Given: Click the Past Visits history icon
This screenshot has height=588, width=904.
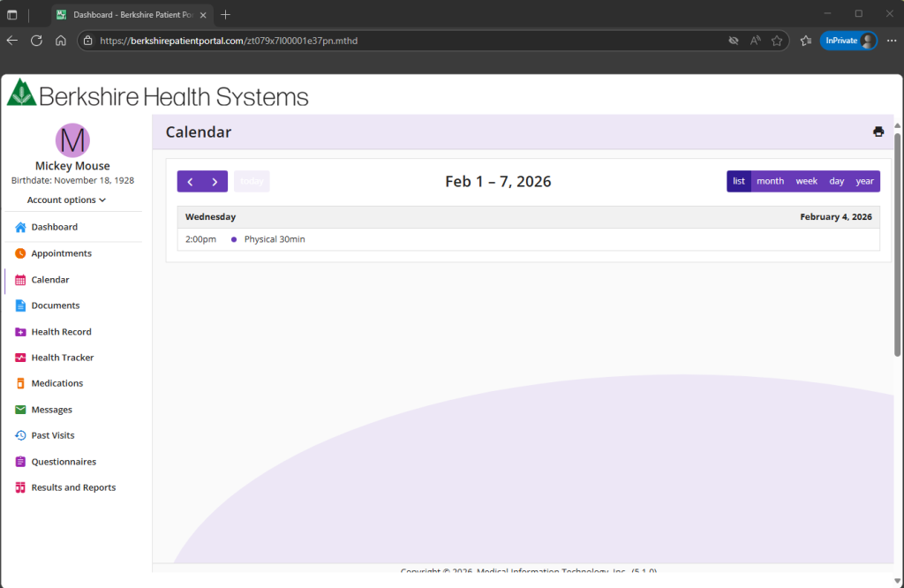Looking at the screenshot, I should (20, 435).
